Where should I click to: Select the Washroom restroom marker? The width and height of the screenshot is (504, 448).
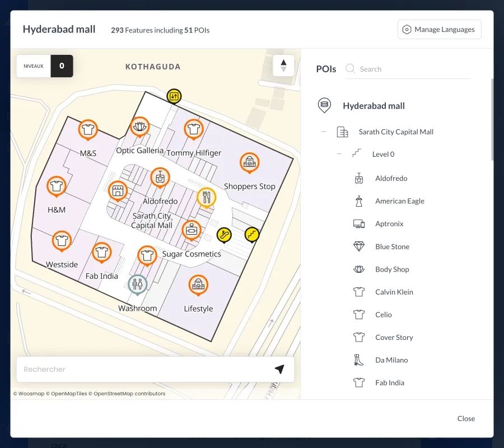137,284
